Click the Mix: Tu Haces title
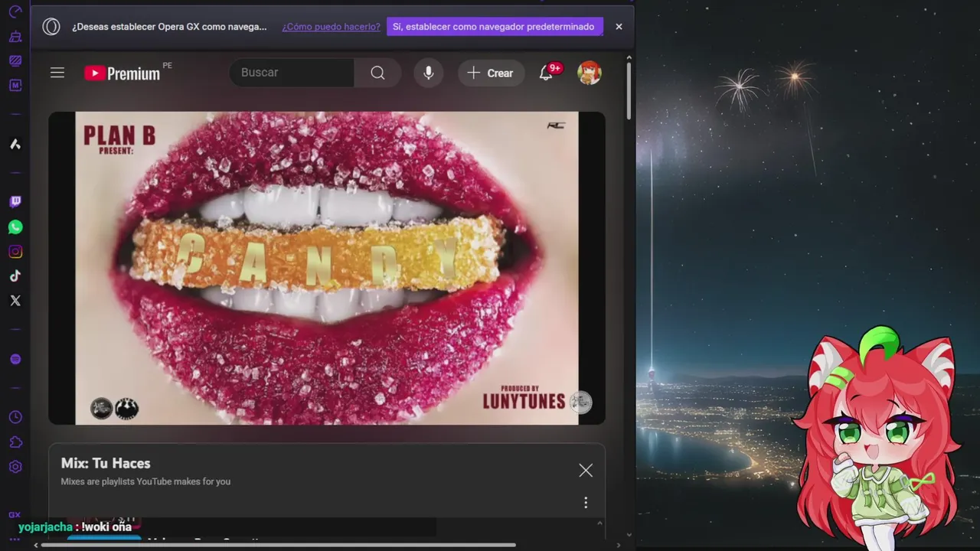The image size is (980, 551). click(106, 463)
